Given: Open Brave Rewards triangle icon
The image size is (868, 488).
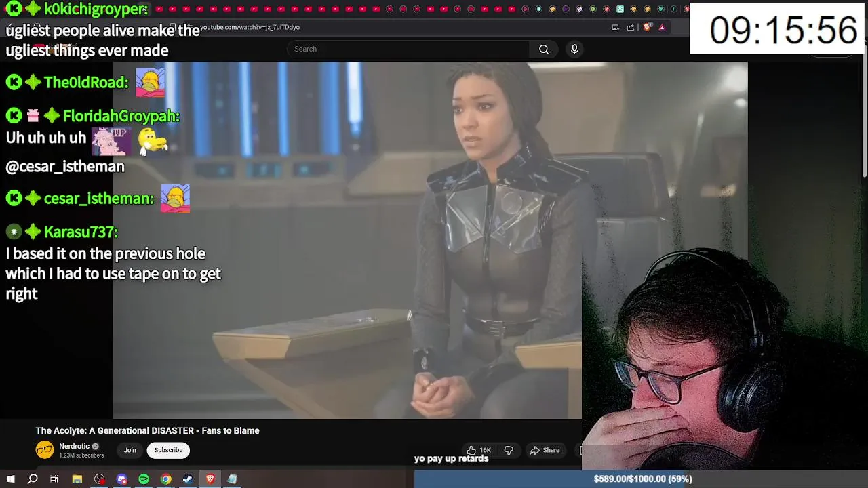Looking at the screenshot, I should click(662, 27).
